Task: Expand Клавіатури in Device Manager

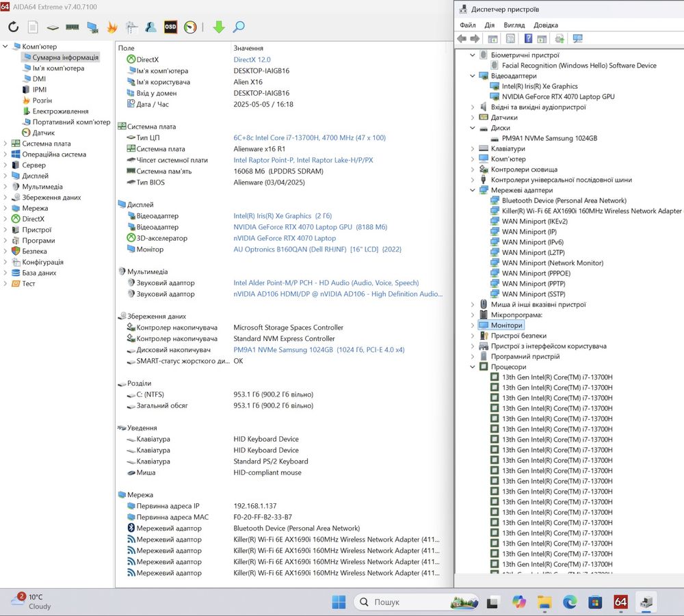Action: tap(473, 148)
